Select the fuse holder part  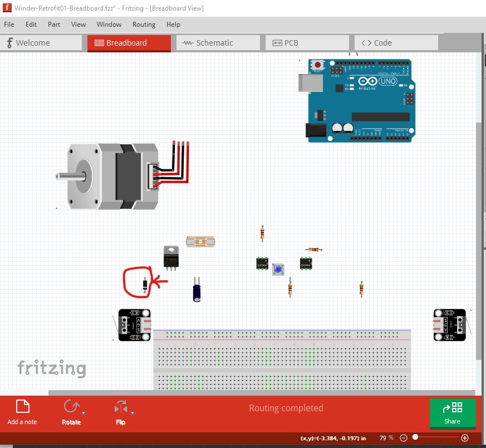tap(200, 241)
